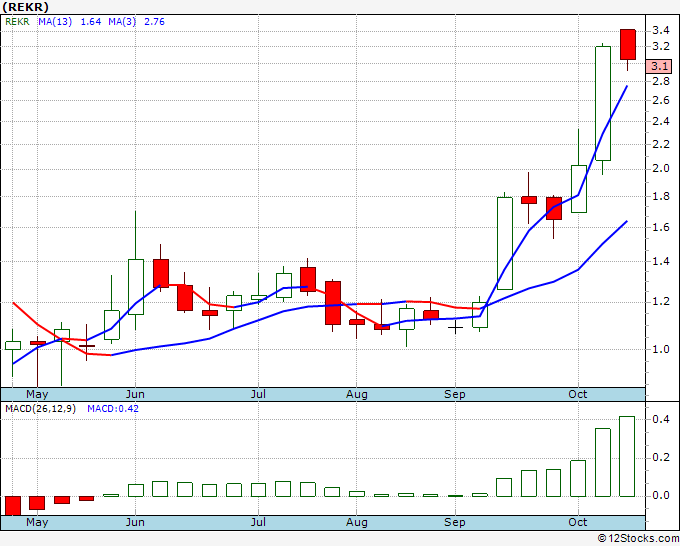The width and height of the screenshot is (680, 546).
Task: Click the (REKR) ticker title
Action: coord(26,7)
